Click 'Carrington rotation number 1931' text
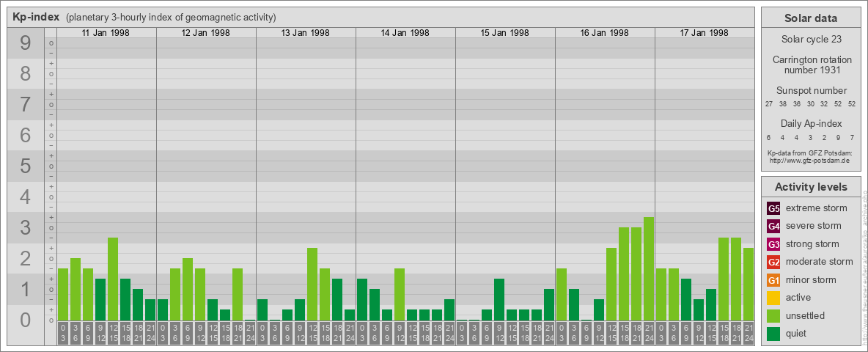The height and width of the screenshot is (352, 868). click(811, 65)
